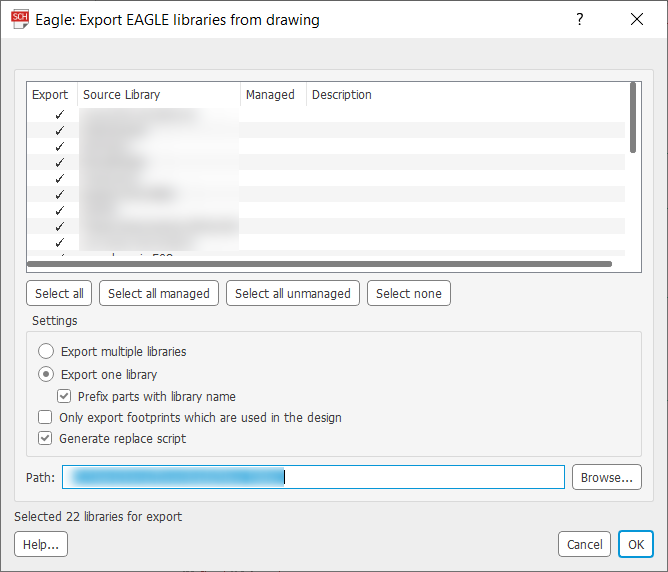Toggle export checkmark in second library row

click(x=60, y=130)
